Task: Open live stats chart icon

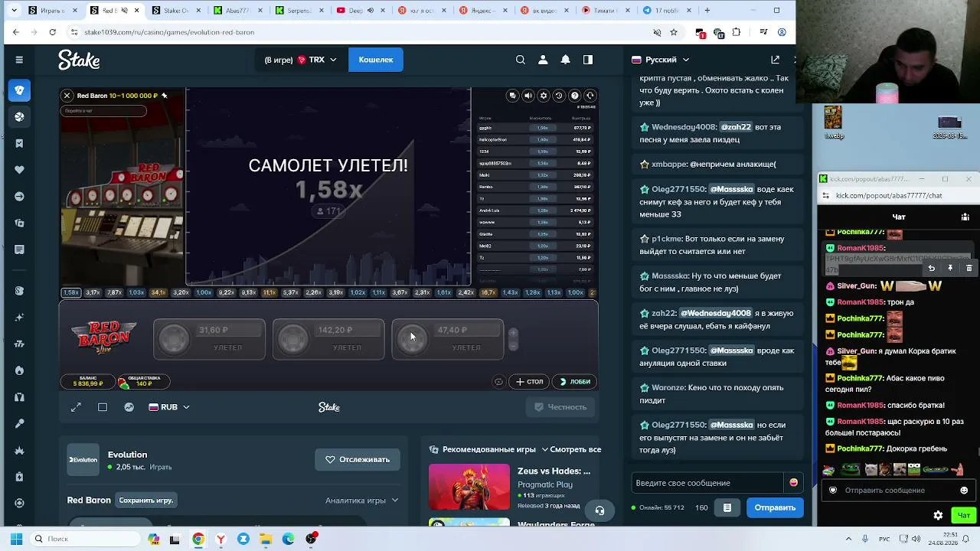Action: click(x=129, y=407)
